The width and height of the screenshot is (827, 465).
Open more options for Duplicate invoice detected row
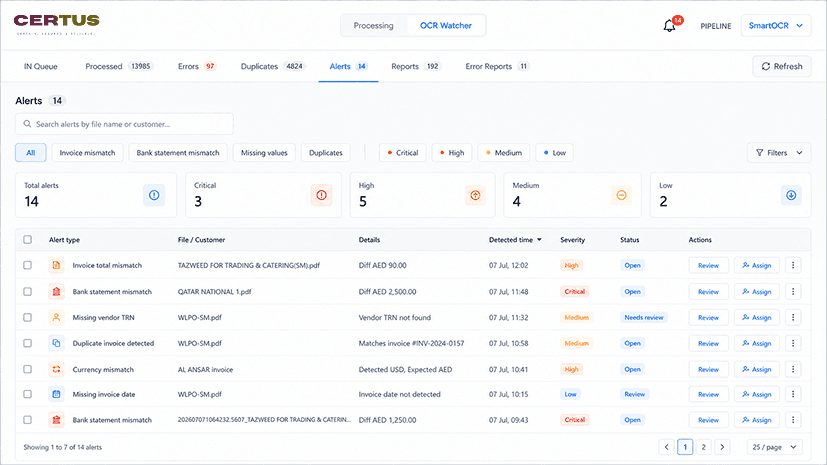[x=793, y=343]
